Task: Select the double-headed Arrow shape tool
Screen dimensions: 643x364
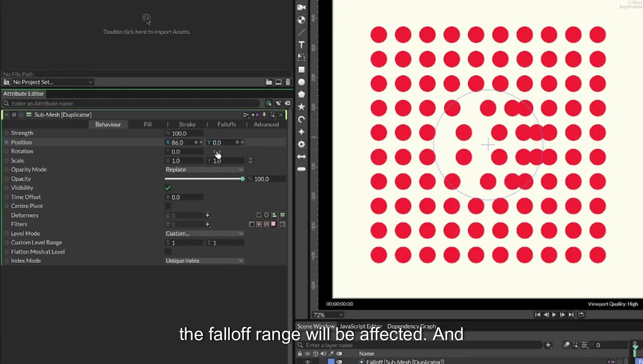Action: pyautogui.click(x=301, y=157)
